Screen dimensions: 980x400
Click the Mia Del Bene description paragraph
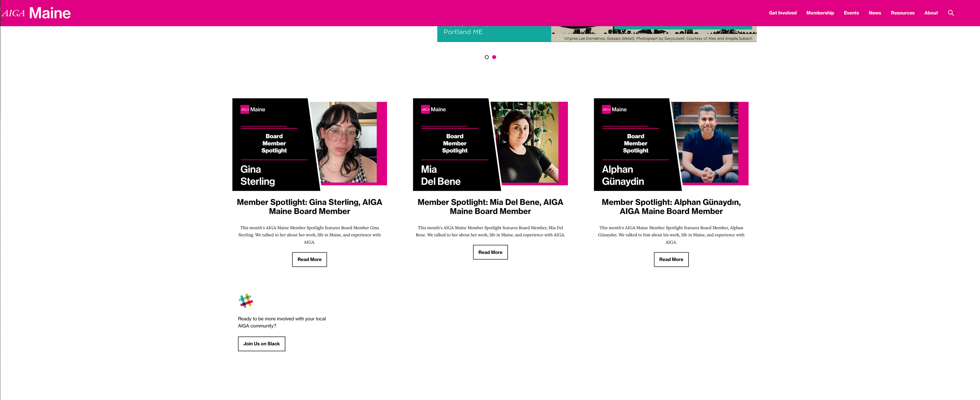pos(490,231)
